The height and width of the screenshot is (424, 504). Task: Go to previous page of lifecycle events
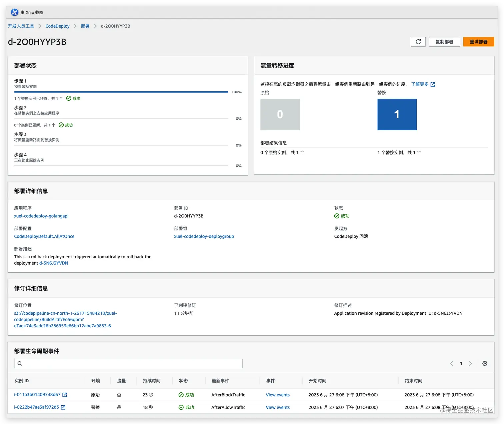(x=452, y=363)
